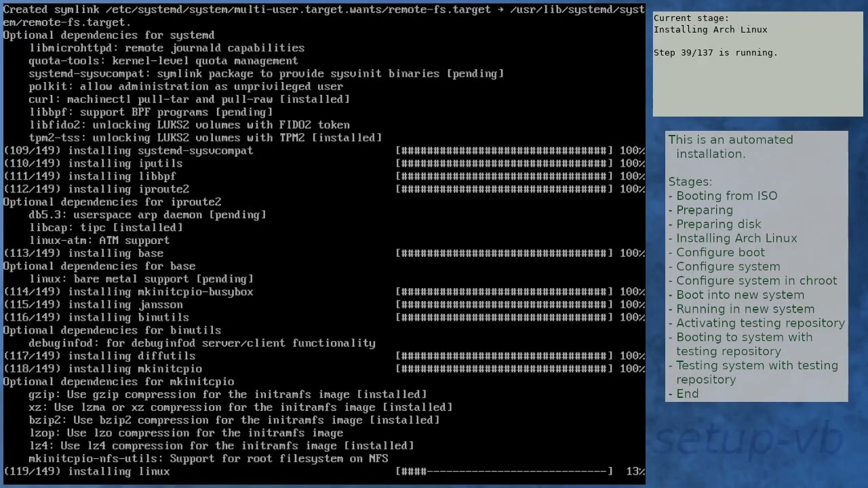Viewport: 868px width, 488px height.
Task: Click the 'Step 39/137 is running.' status line
Action: point(715,52)
